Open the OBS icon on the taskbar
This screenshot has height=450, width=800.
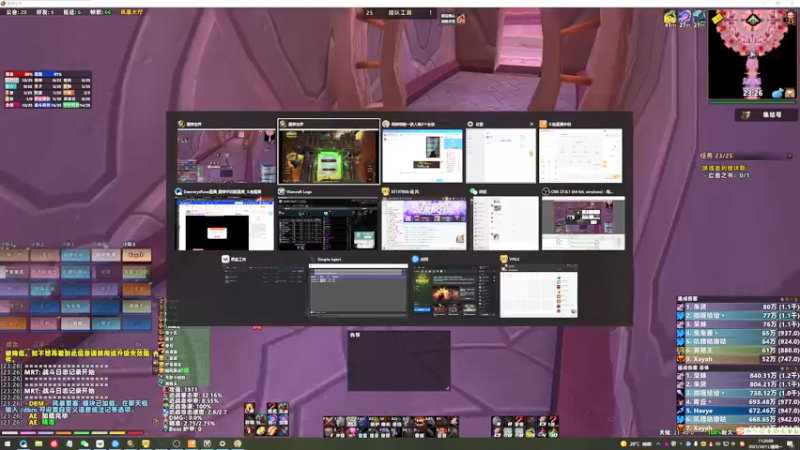(x=176, y=444)
